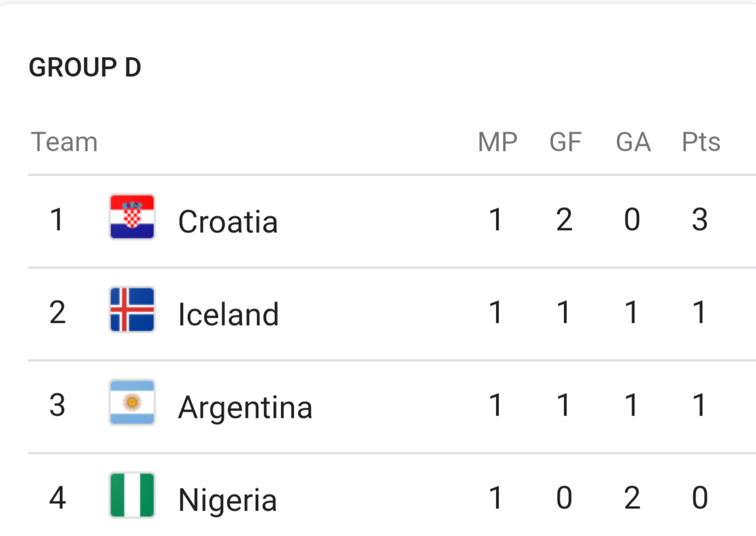The image size is (756, 536).
Task: Click rank number 4 beside Nigeria
Action: 57,498
